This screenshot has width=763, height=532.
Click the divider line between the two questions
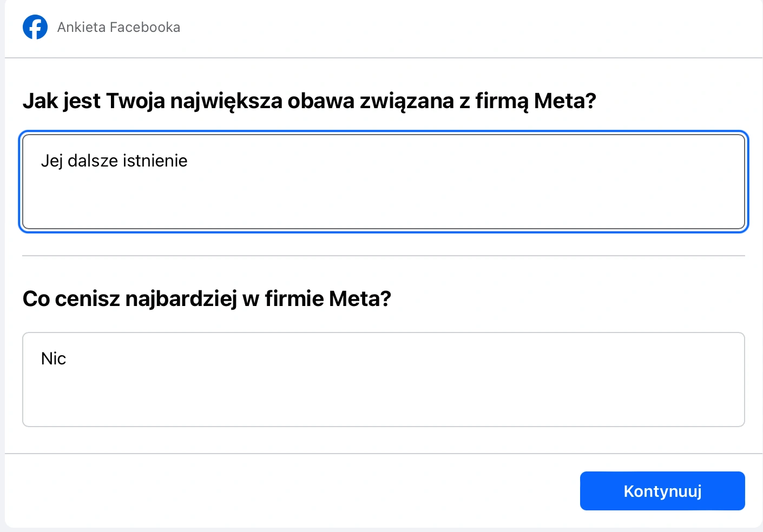tap(384, 256)
